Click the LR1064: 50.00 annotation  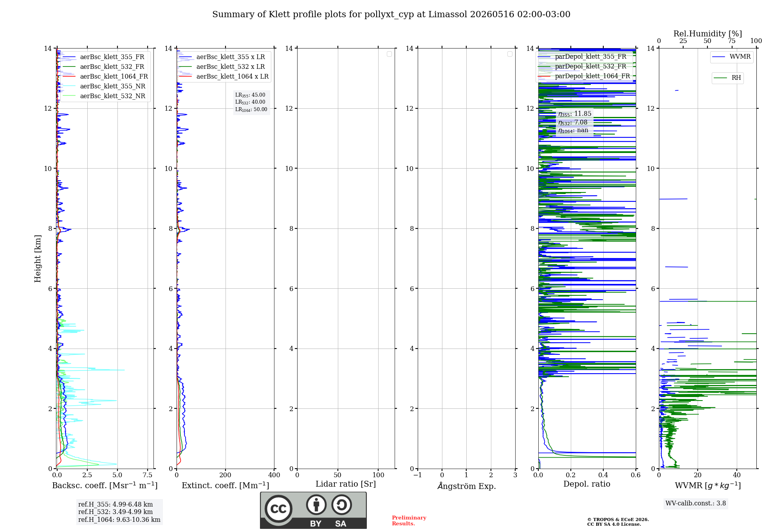click(251, 110)
